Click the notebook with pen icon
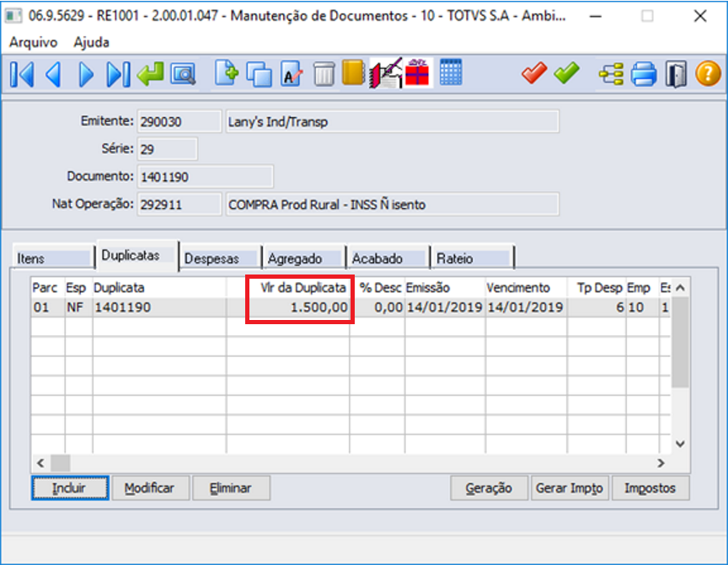Viewport: 728px width, 565px height. point(385,72)
